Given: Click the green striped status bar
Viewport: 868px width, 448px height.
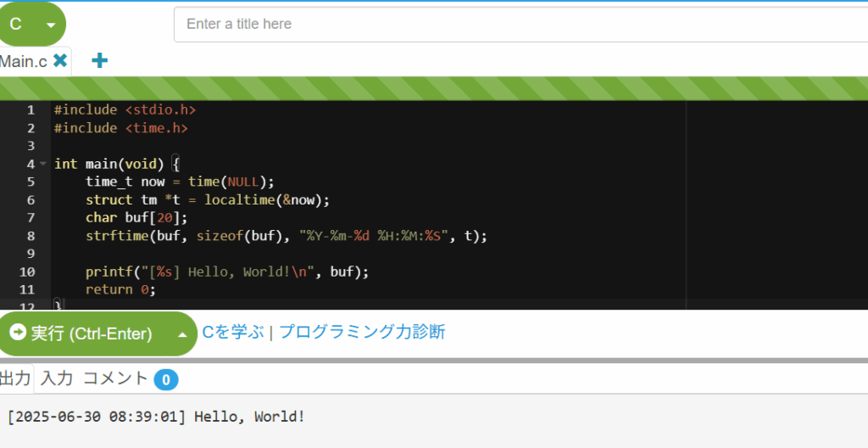Looking at the screenshot, I should click(x=434, y=89).
